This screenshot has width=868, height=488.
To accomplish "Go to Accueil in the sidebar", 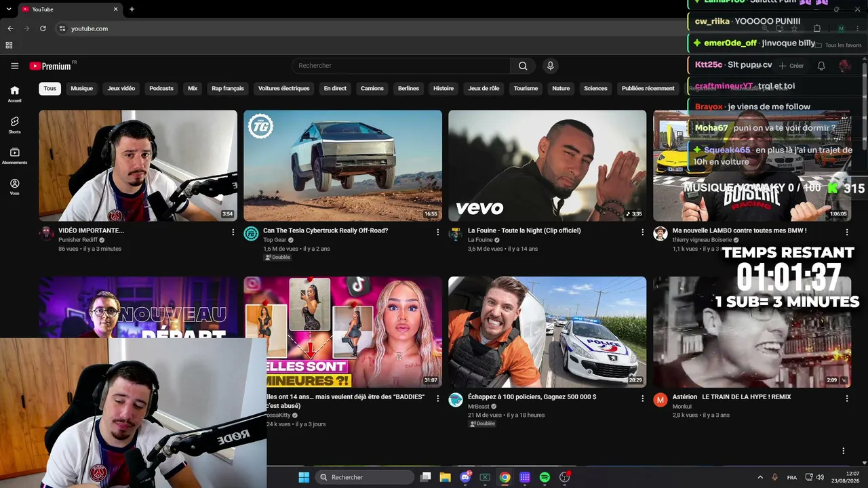I will pos(15,94).
